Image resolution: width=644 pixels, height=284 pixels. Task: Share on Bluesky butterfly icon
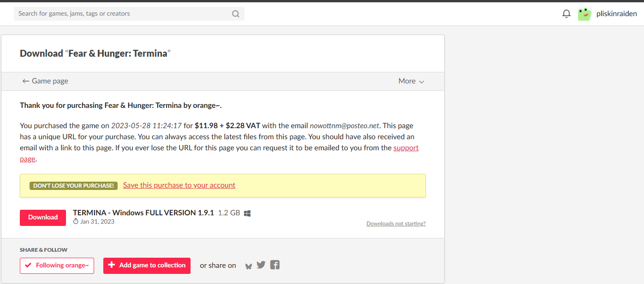(x=249, y=266)
